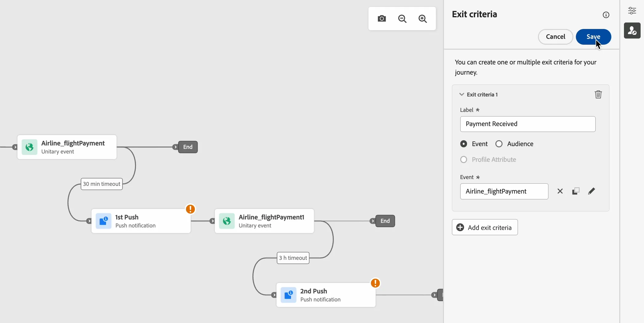Select the Airline_flightPayment node globe icon
The height and width of the screenshot is (323, 644).
(x=30, y=147)
